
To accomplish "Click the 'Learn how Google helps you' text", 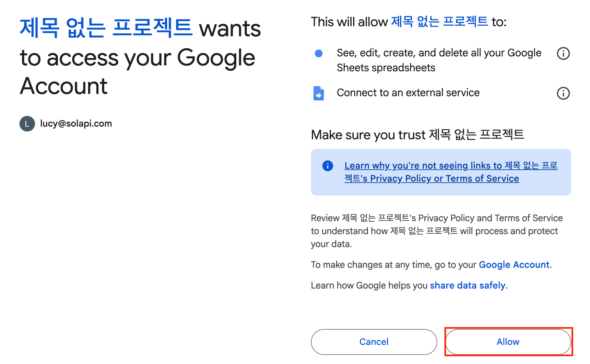I will 370,286.
